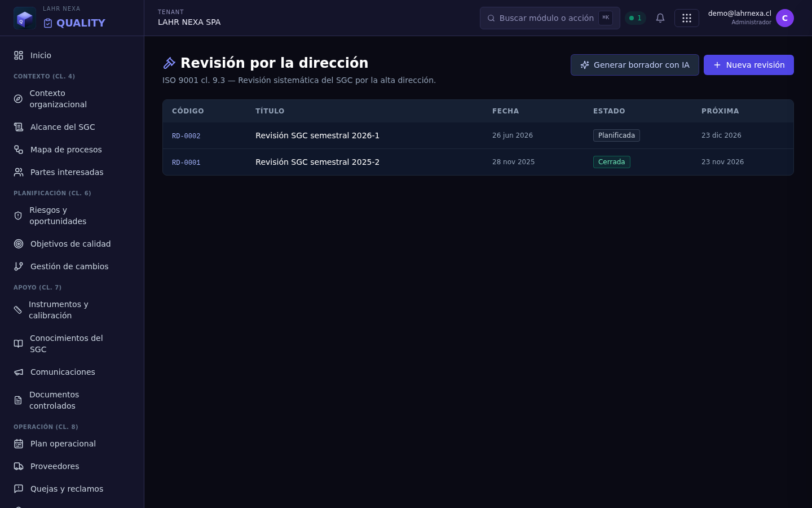Viewport: 812px width, 508px height.
Task: Click the TÍTULO column header
Action: click(270, 111)
